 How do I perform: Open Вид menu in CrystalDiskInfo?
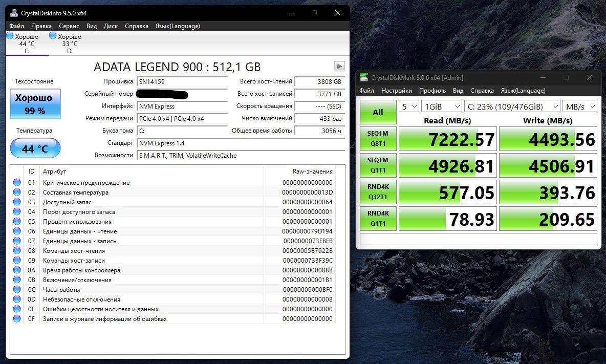click(92, 26)
